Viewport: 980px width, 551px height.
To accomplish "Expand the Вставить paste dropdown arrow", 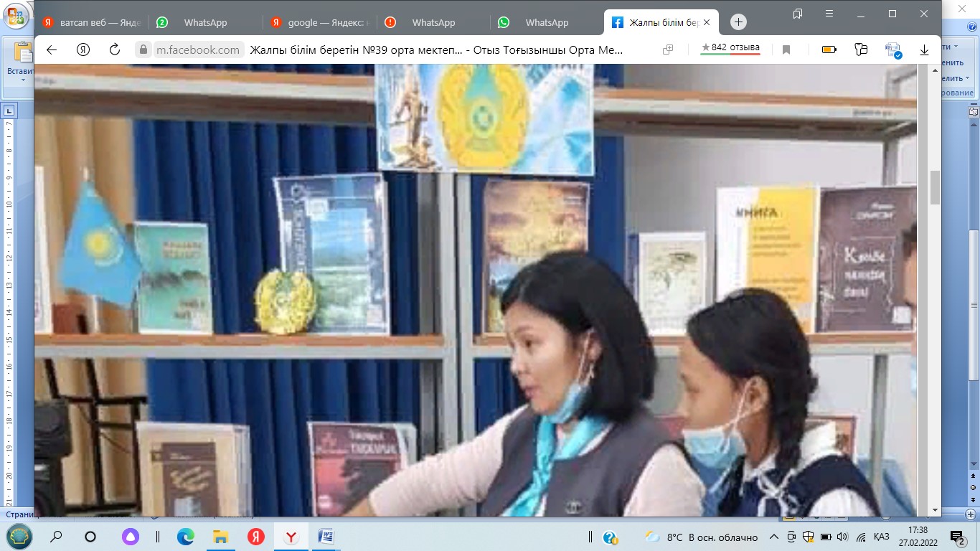I will tap(23, 81).
